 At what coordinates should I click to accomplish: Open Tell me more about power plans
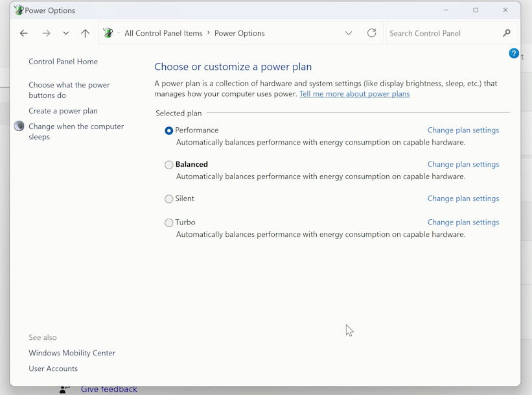point(354,94)
